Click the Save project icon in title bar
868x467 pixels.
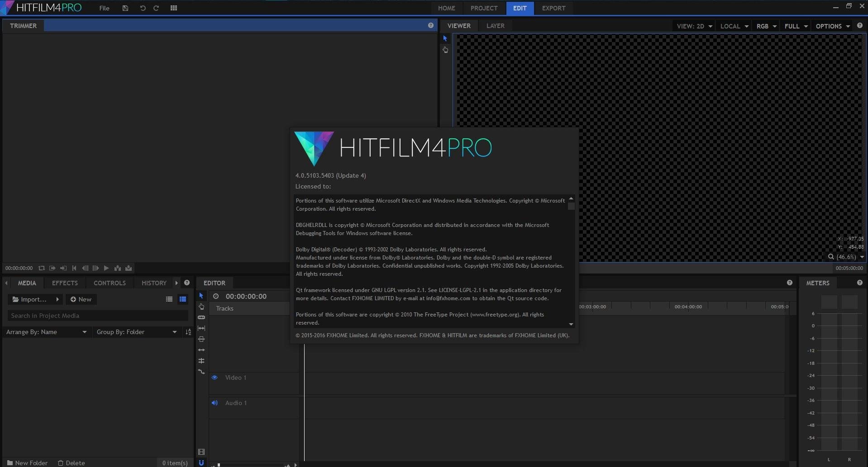click(125, 8)
